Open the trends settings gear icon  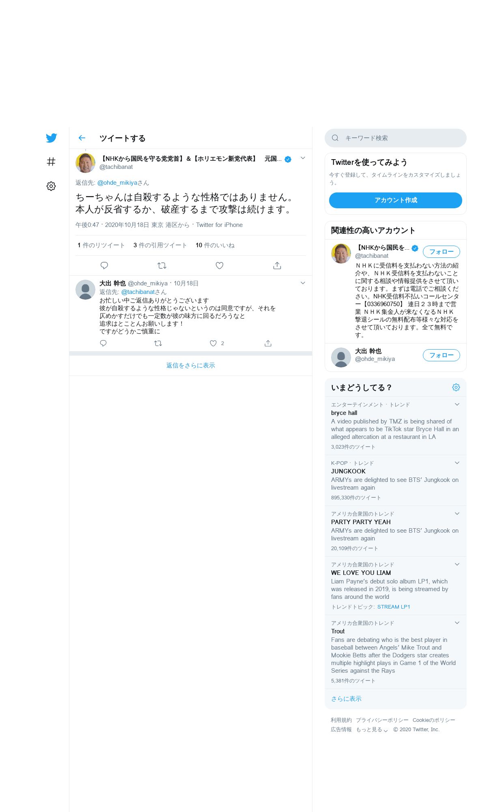[456, 387]
